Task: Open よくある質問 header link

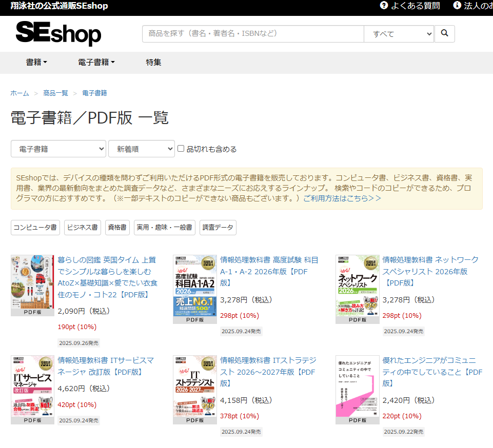Action: click(415, 6)
